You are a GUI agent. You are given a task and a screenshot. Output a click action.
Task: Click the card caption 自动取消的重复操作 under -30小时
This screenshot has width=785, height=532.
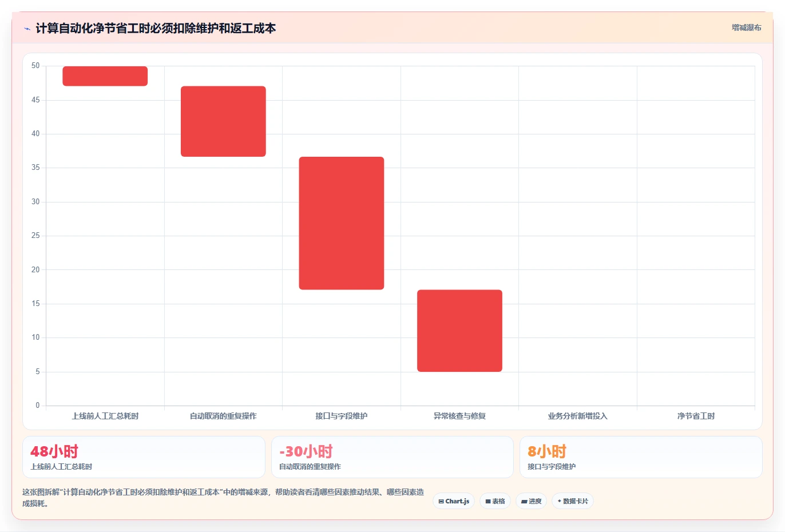[x=310, y=467]
